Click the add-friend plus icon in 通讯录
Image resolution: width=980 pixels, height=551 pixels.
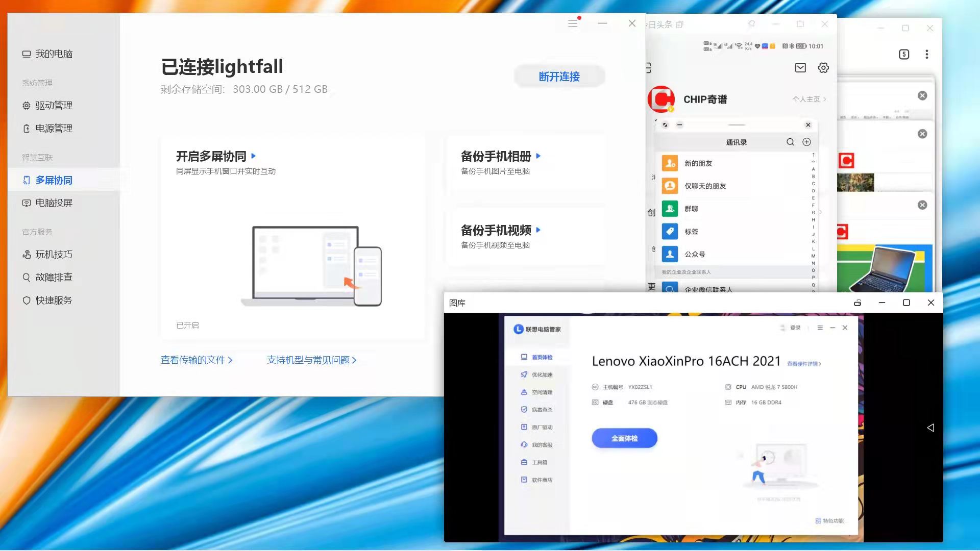(807, 142)
